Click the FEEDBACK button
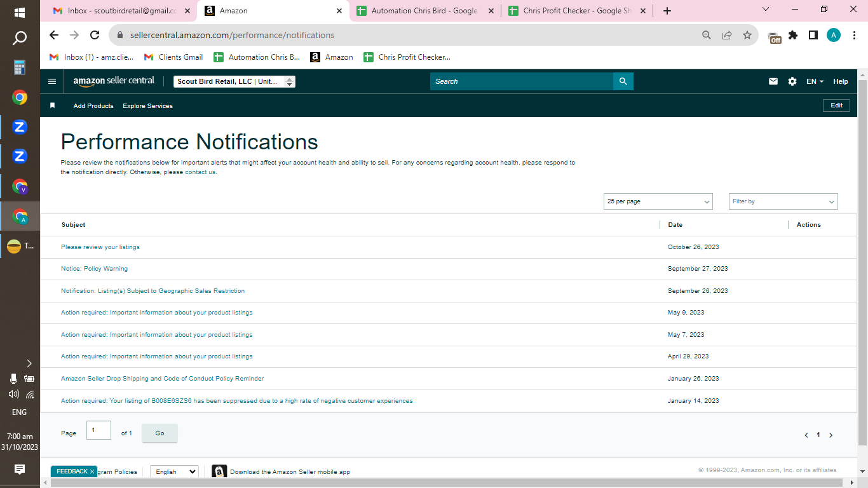 pyautogui.click(x=72, y=471)
